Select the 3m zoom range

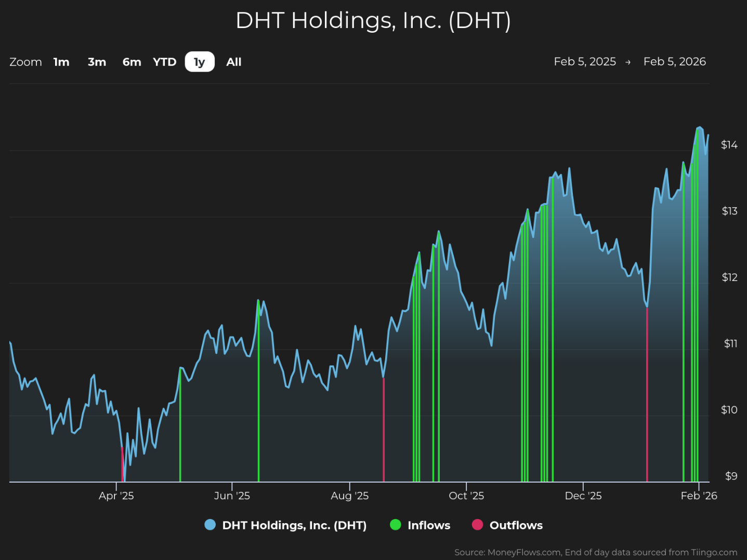click(x=97, y=62)
